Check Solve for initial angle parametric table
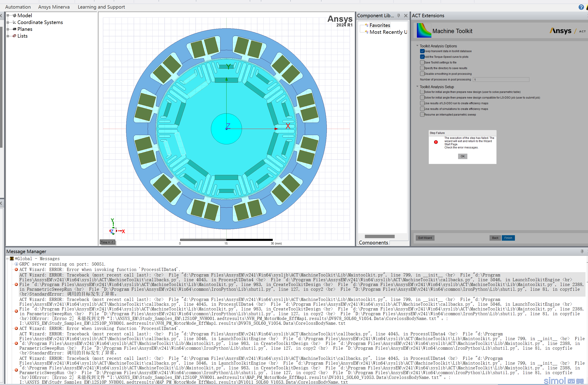 pos(422,92)
